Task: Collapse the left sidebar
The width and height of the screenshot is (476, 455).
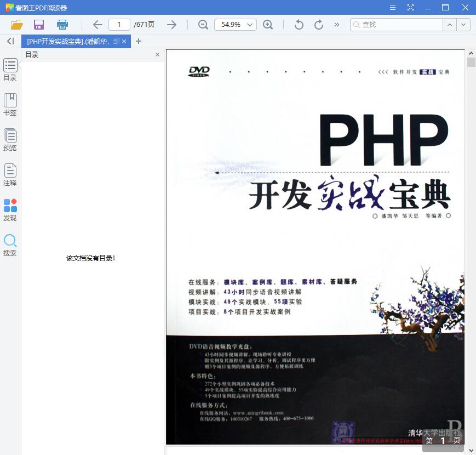Action: click(x=10, y=41)
